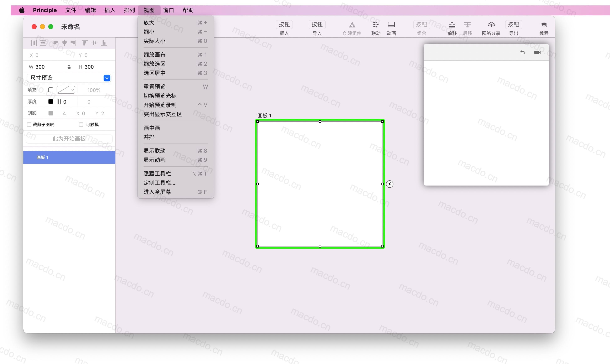The height and width of the screenshot is (364, 610).
Task: Choose 定制工具栏… menu item
Action: [x=176, y=183]
